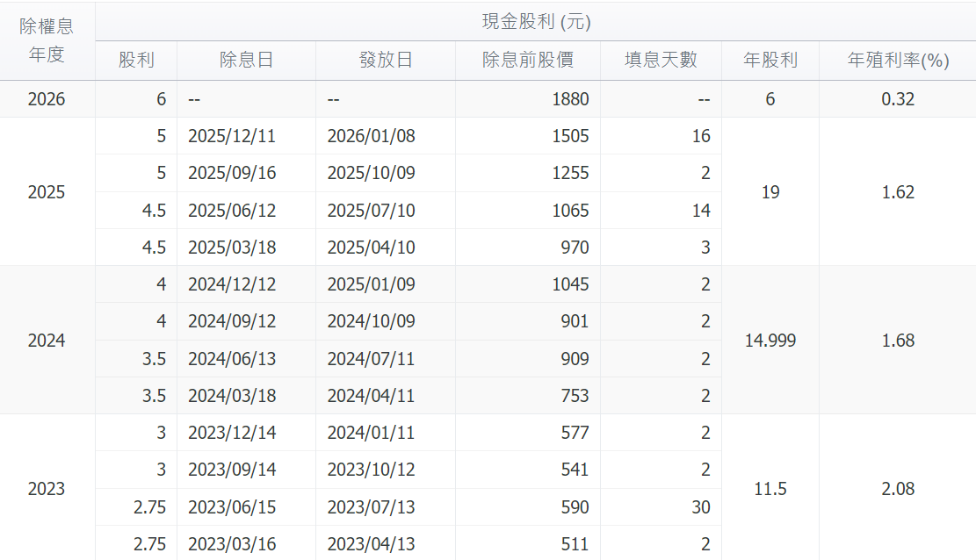The image size is (976, 560).
Task: Select the 發放日 column header
Action: [x=386, y=60]
